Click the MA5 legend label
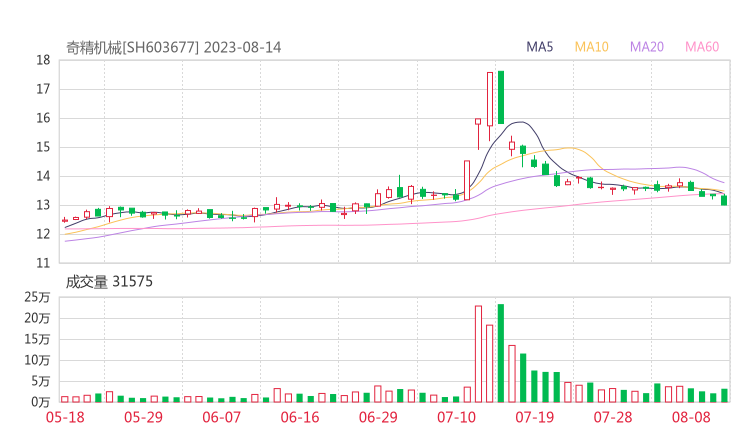Screen dimensions: 740x440 pos(540,47)
